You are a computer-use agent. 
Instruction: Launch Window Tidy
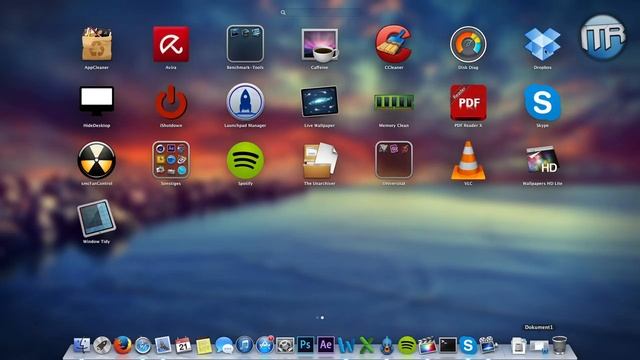pos(96,218)
